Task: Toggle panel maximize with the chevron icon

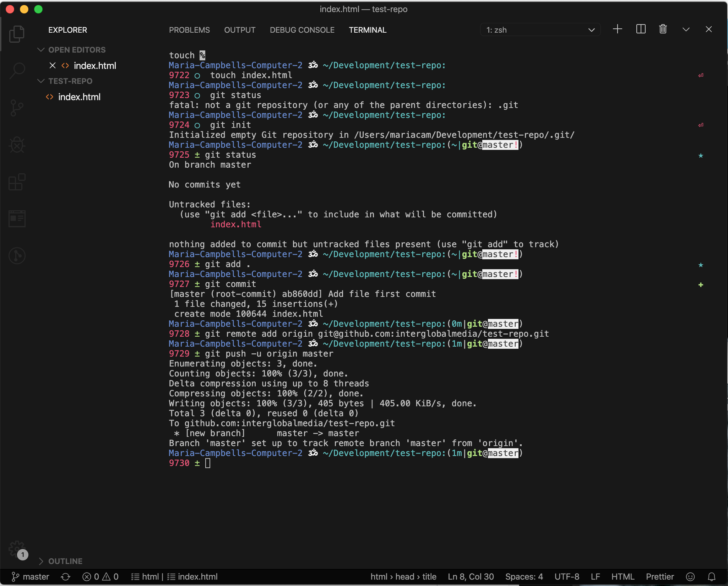Action: click(686, 29)
